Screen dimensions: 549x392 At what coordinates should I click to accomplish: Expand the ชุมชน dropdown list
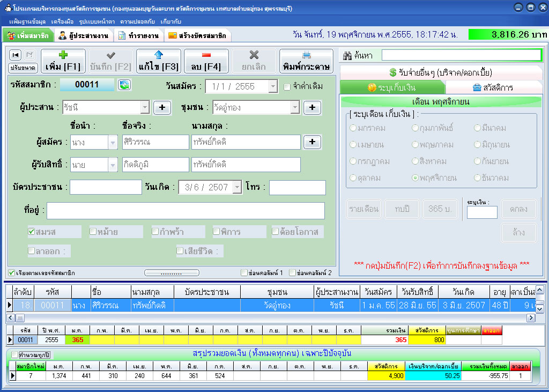point(295,107)
